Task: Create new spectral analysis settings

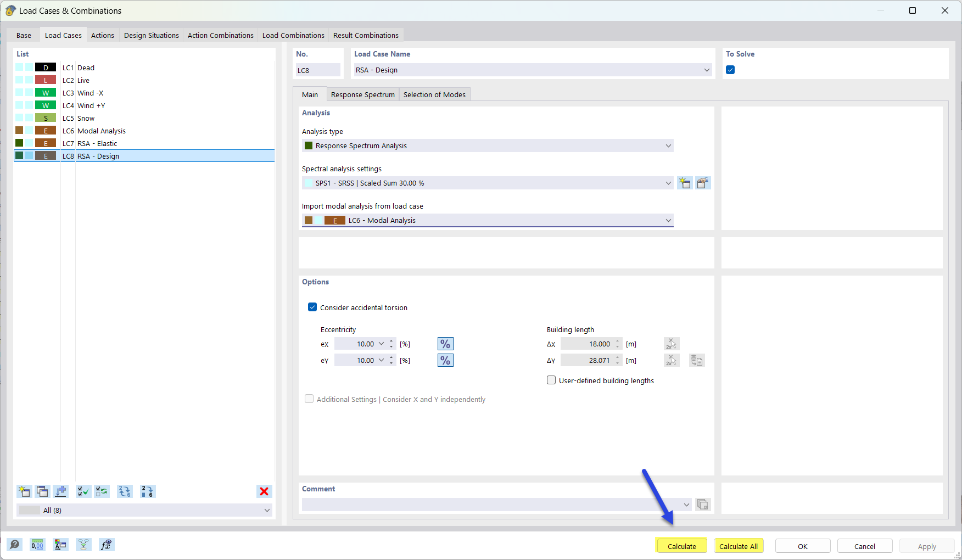Action: tap(685, 183)
